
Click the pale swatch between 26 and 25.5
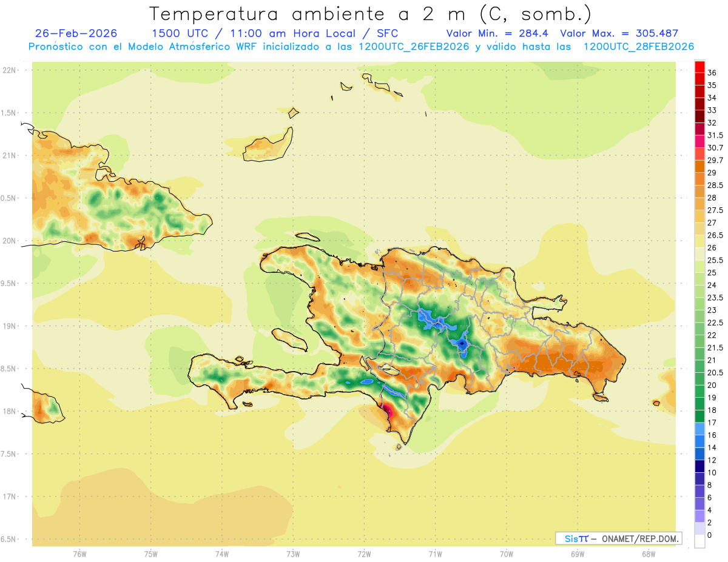tap(699, 253)
